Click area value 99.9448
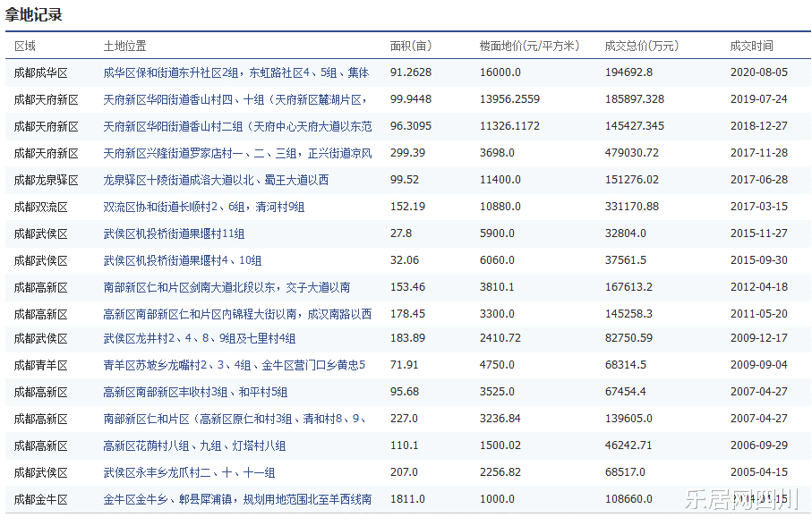Viewport: 812px width, 526px height. (x=411, y=99)
